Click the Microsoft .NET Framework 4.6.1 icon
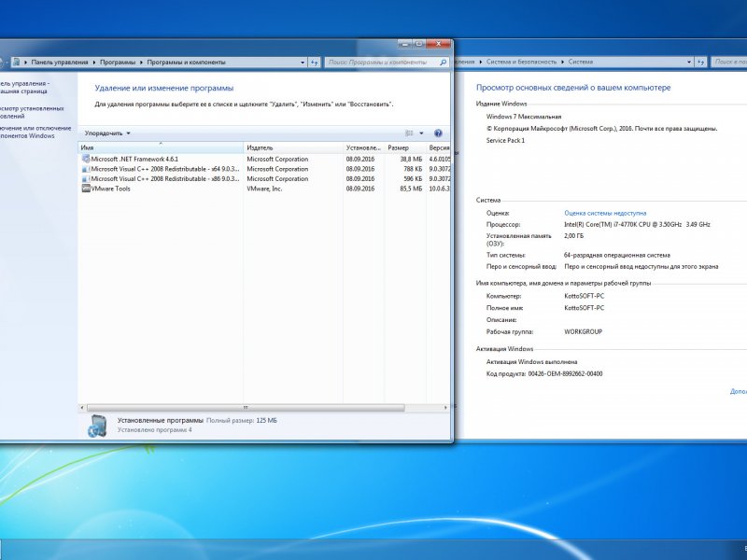Viewport: 747px width, 560px height. click(86, 159)
